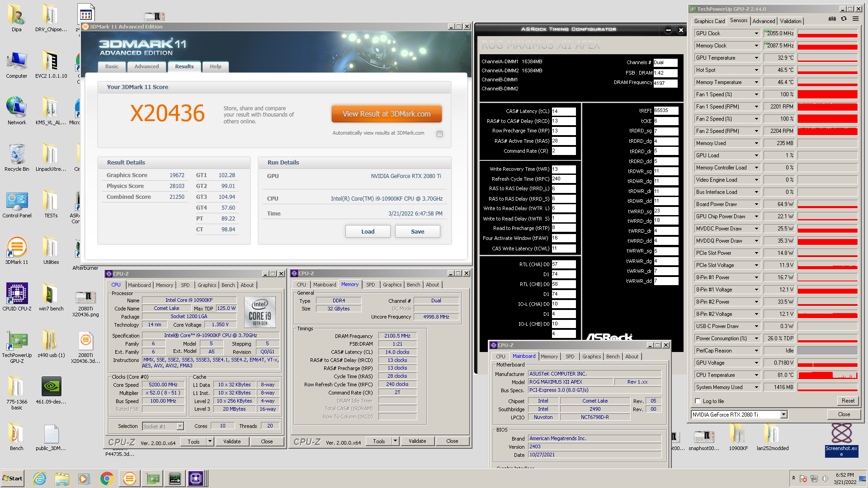Screen dimensions: 868x488
Task: Expand the Board Power Draw dropdown
Action: click(x=756, y=204)
